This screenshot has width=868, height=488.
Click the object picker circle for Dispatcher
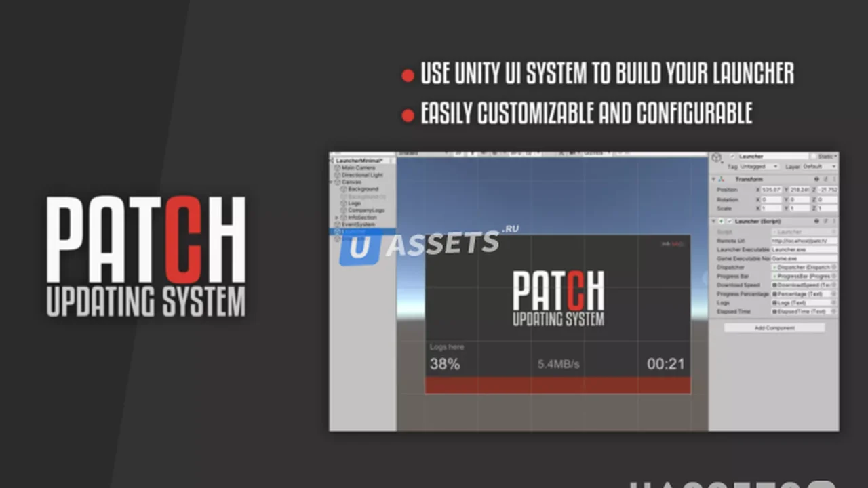pyautogui.click(x=833, y=267)
